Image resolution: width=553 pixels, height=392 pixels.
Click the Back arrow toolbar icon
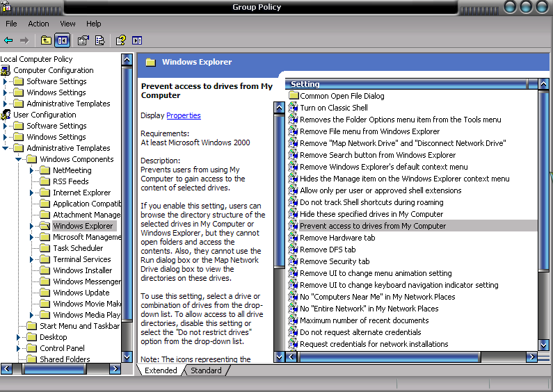[9, 40]
